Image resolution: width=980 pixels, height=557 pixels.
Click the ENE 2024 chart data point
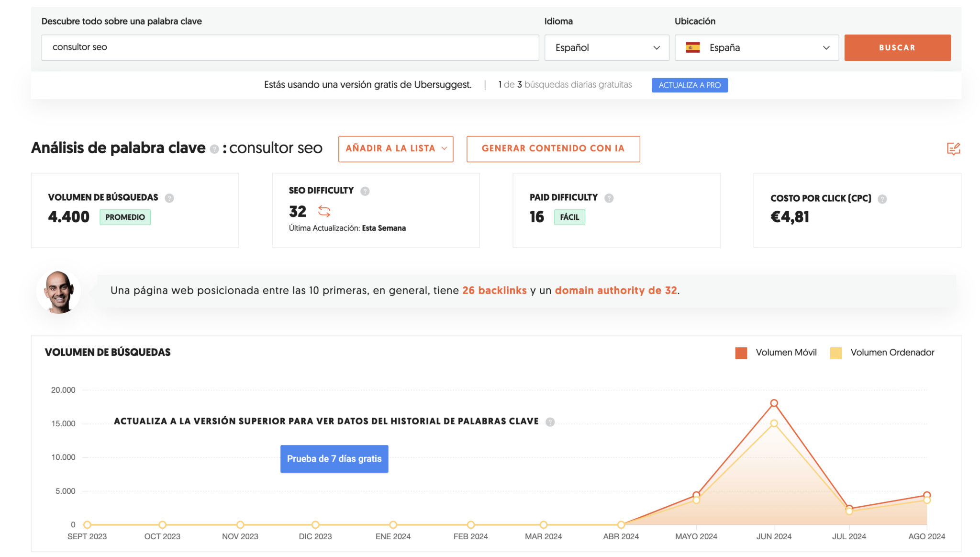click(393, 524)
